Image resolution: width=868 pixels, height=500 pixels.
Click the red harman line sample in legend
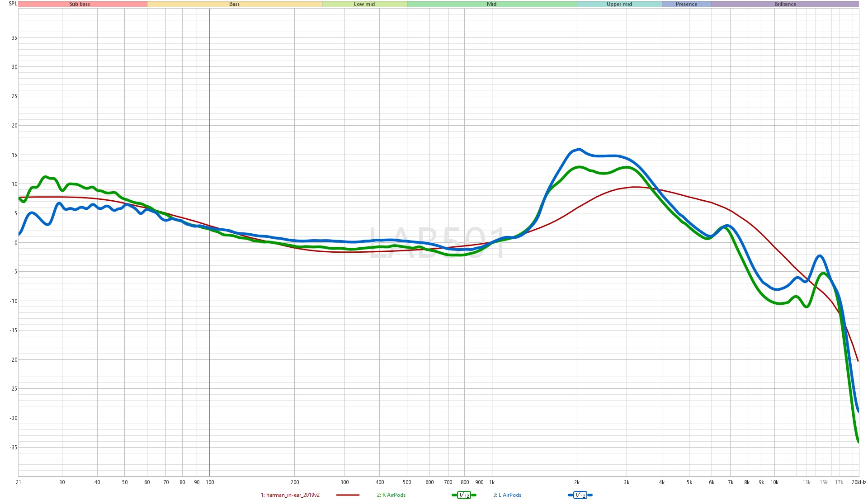348,495
